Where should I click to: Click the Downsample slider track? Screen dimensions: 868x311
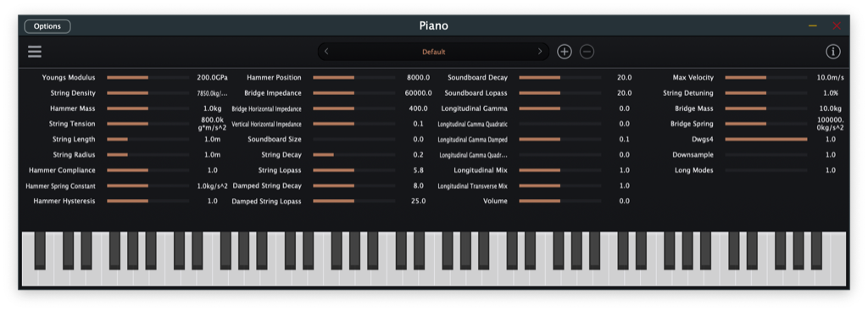pos(766,155)
